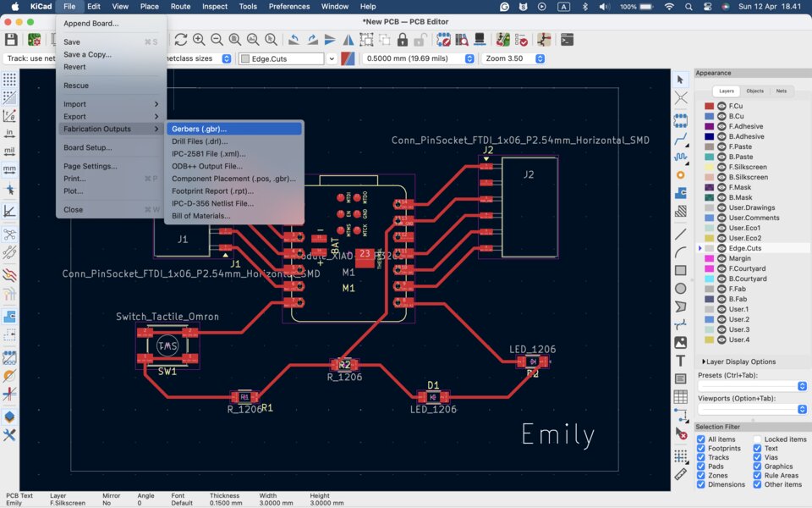Image resolution: width=812 pixels, height=508 pixels.
Task: Expand the Export submenu
Action: (111, 117)
